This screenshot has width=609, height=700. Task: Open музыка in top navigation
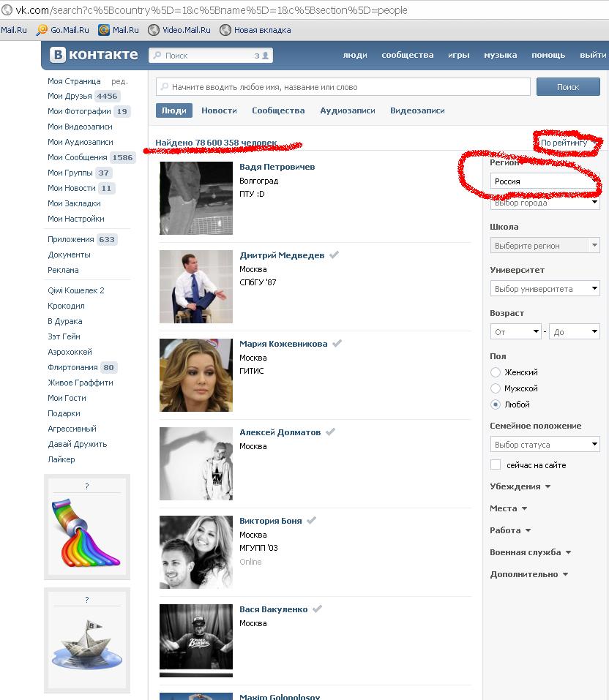point(501,55)
